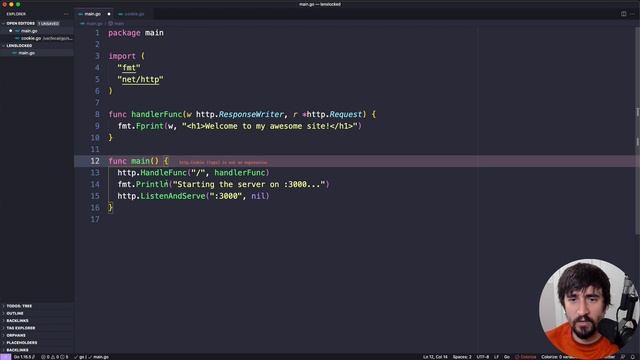Click the split editor icon
640x360 pixels.
click(x=623, y=14)
